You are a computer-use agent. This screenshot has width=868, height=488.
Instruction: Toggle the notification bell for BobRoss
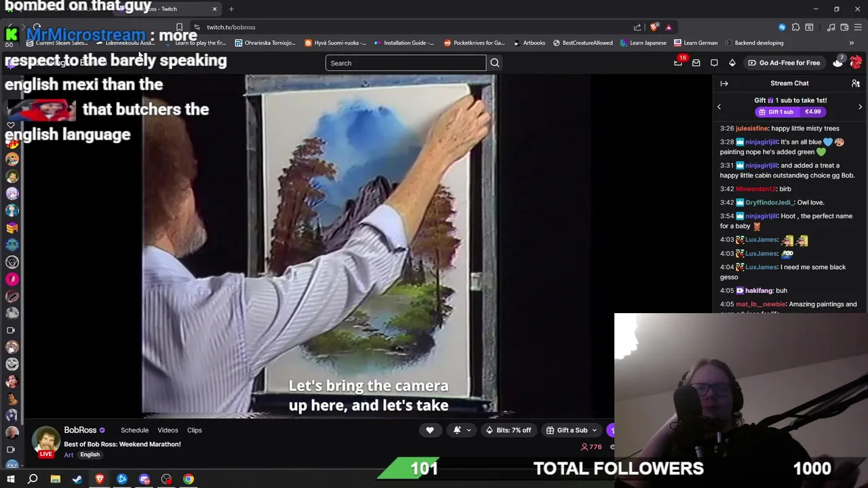[457, 430]
